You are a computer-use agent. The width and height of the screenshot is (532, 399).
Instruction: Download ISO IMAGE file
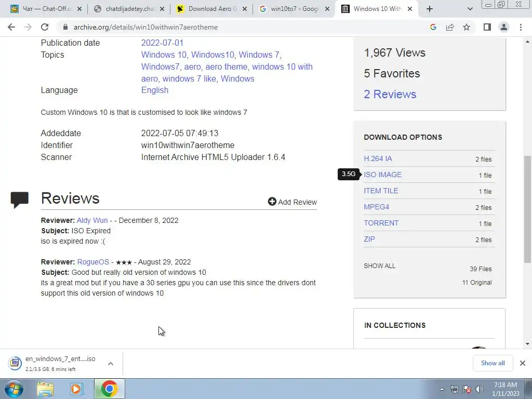click(383, 175)
